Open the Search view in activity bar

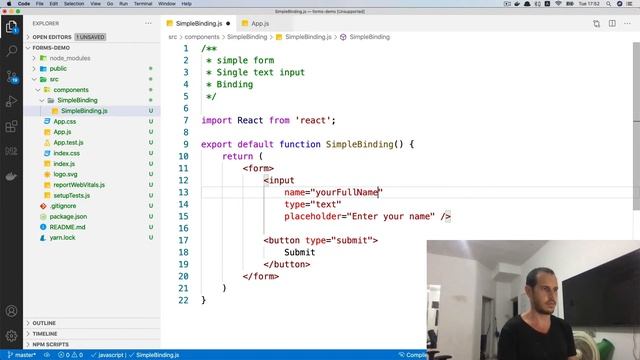[x=11, y=51]
